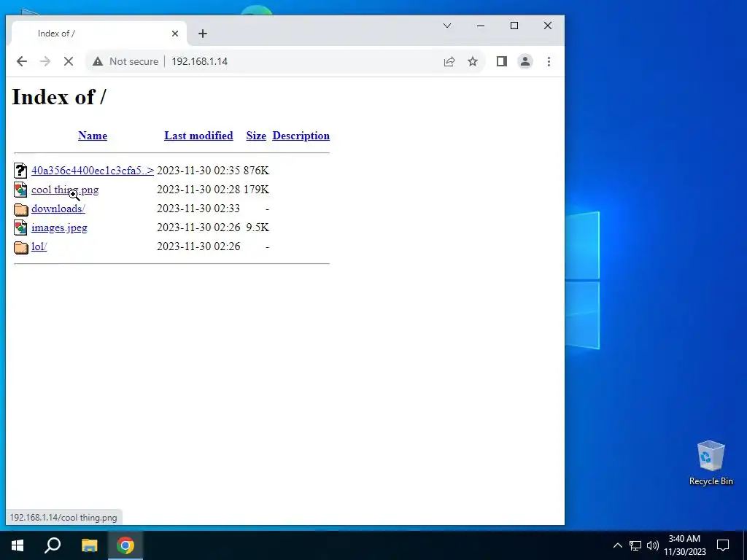Open the cool thing.png link

[65, 190]
